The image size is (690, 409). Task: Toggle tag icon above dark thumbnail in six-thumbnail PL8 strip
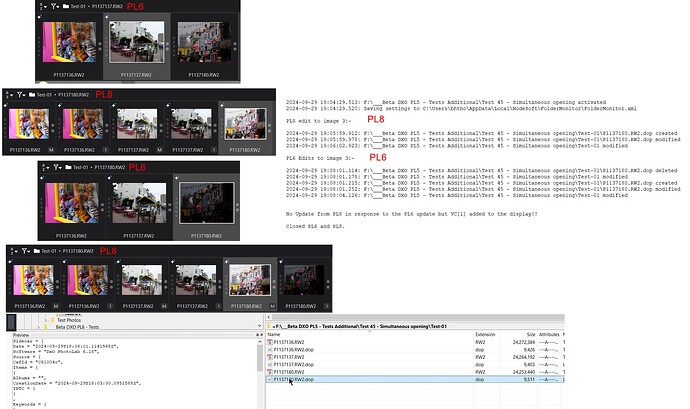click(281, 262)
